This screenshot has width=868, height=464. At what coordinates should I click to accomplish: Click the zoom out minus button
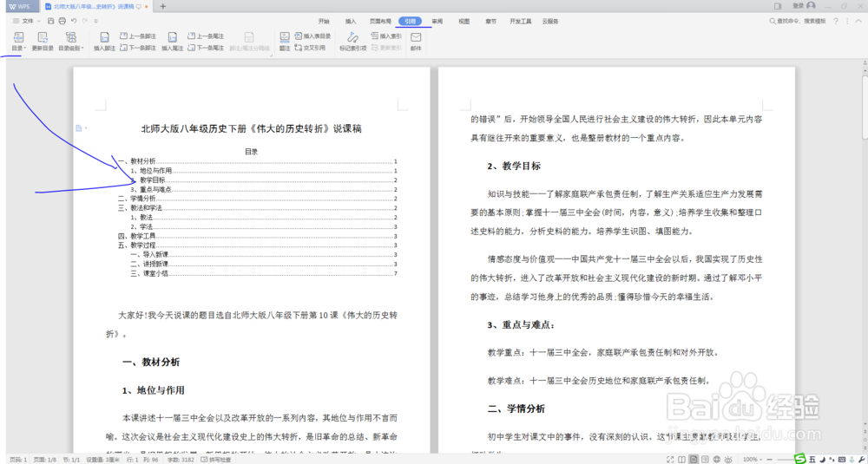tap(769, 460)
